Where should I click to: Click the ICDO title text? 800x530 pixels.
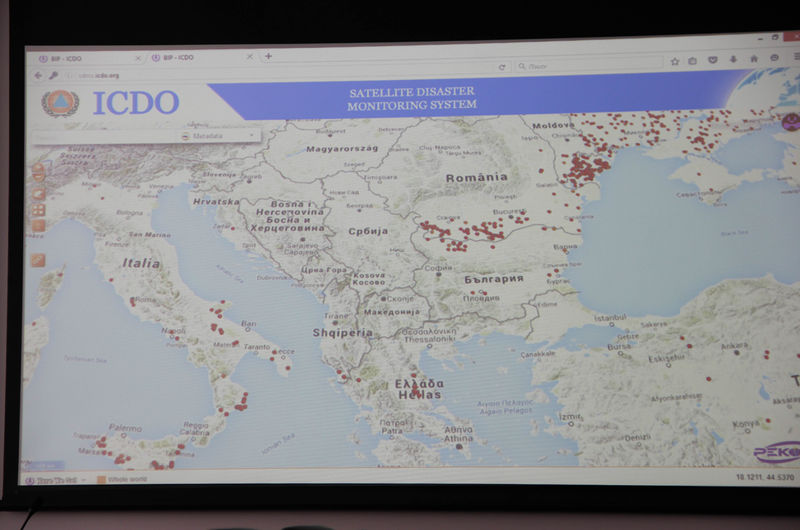pos(136,103)
